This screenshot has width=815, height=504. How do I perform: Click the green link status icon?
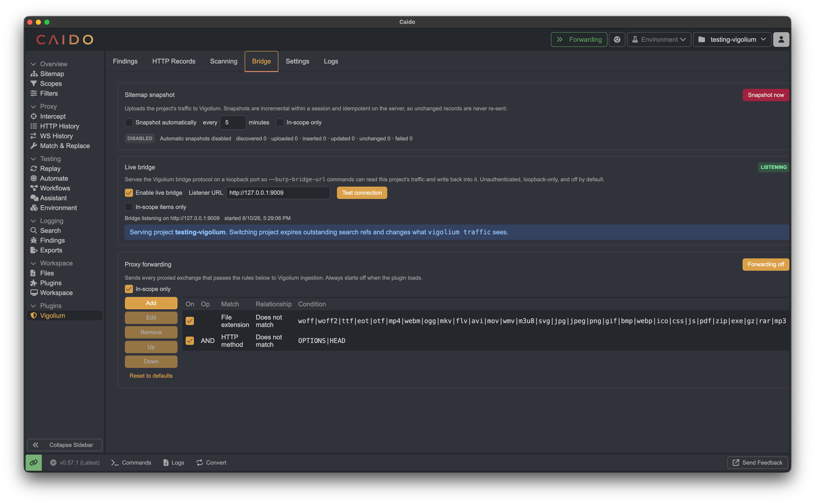pyautogui.click(x=34, y=463)
